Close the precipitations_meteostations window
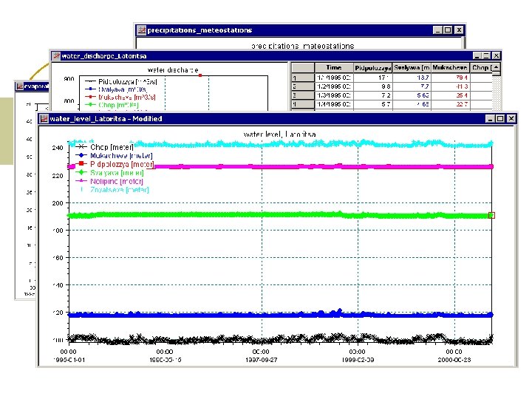This screenshot has height=399, width=532. coord(459,30)
